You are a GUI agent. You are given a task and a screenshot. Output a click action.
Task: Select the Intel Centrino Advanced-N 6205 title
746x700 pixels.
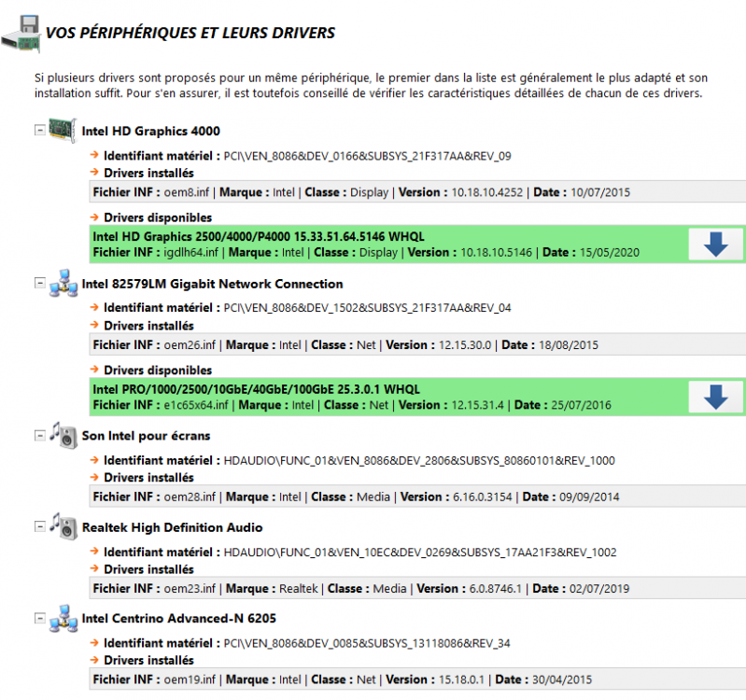coord(179,619)
